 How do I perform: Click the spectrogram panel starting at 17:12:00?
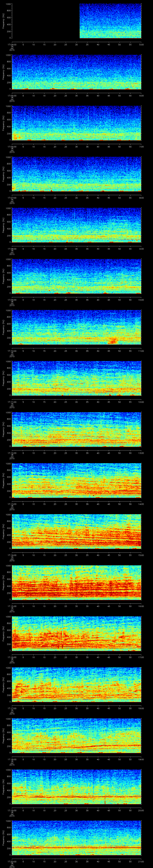77,429
